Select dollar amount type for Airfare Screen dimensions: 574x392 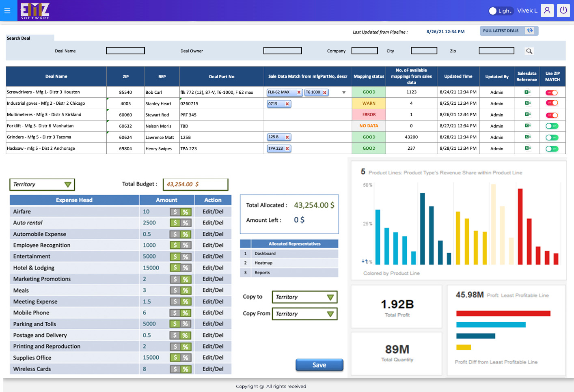click(175, 212)
